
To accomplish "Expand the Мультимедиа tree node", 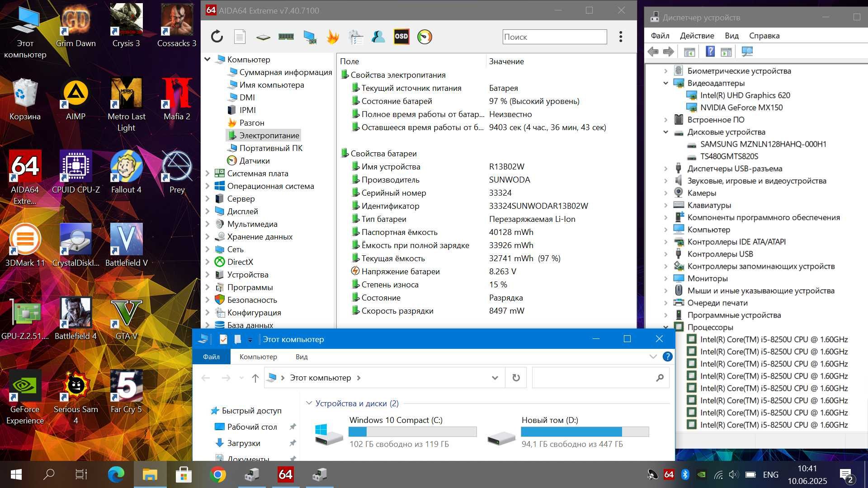I will (208, 224).
